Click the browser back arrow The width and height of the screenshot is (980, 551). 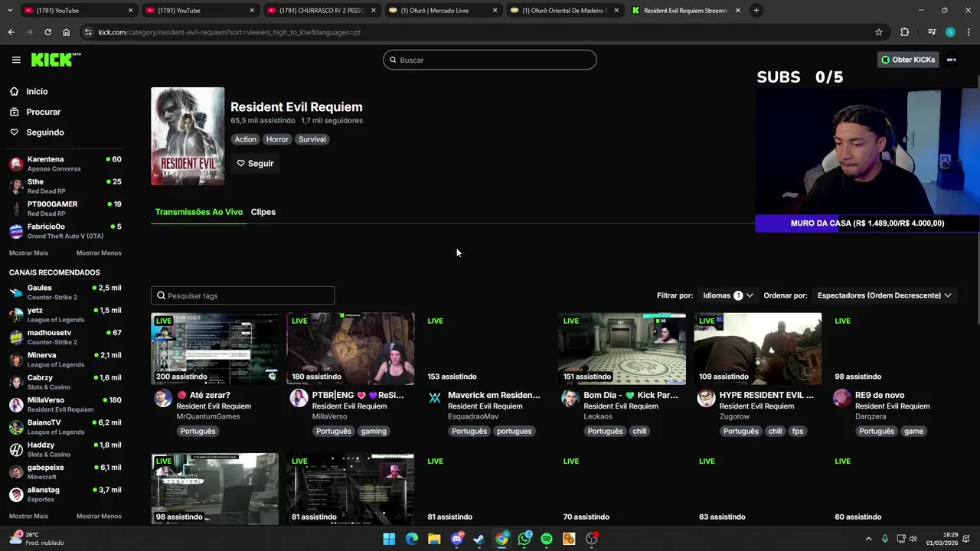11,32
